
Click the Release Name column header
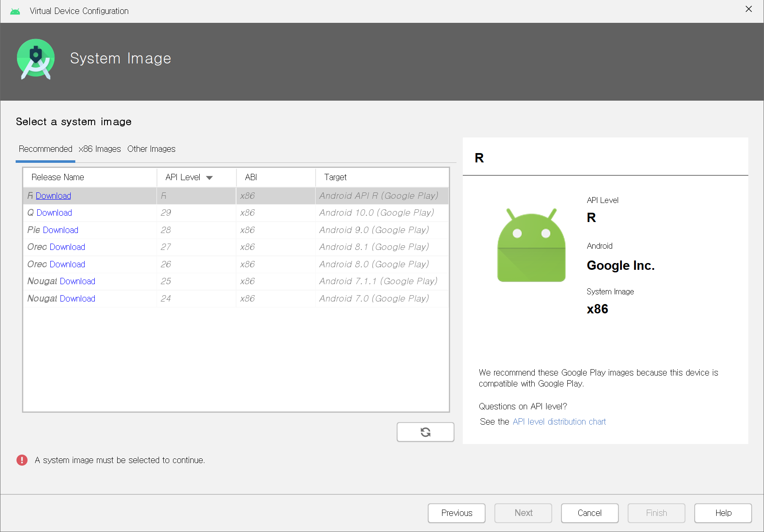coord(90,177)
